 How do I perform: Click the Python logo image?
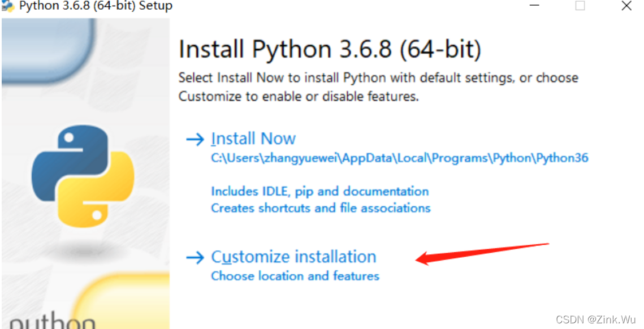83,176
